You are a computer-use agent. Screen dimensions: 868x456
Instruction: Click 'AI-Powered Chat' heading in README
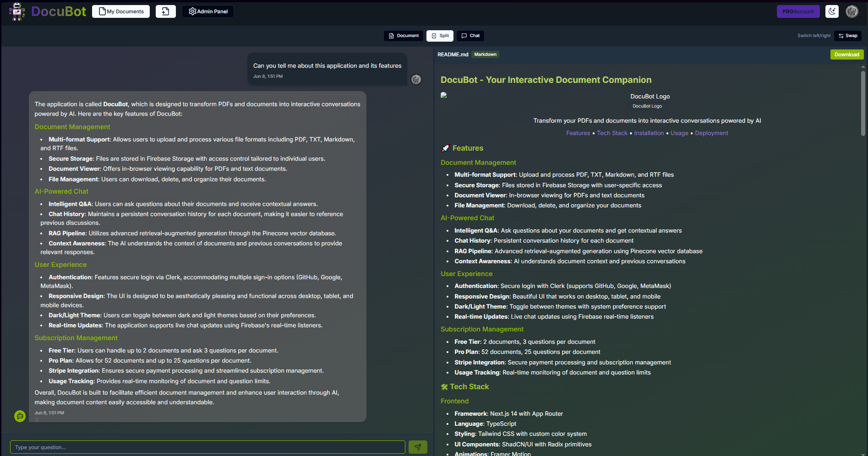click(x=467, y=218)
